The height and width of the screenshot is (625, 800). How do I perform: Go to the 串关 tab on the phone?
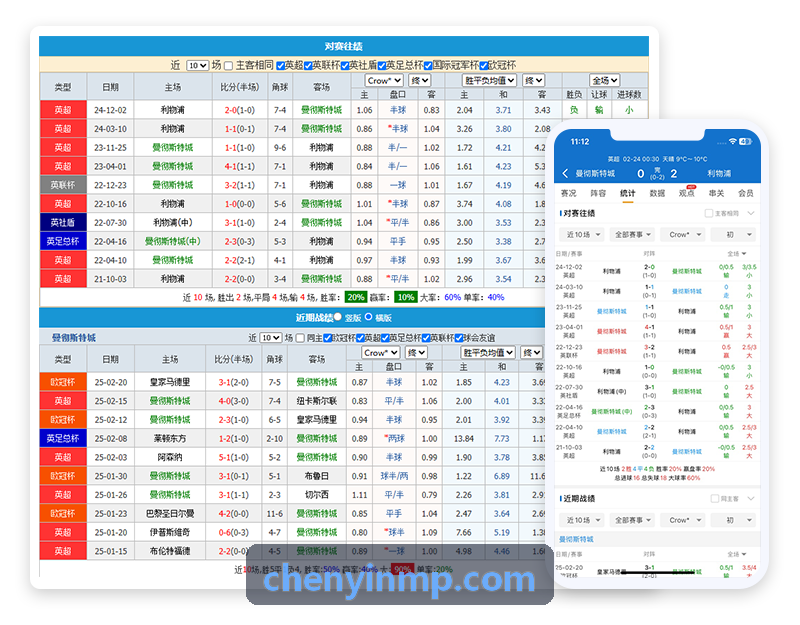point(716,193)
